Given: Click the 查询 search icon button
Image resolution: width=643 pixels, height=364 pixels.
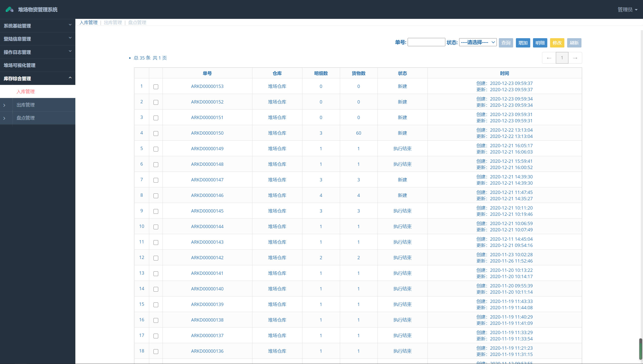Looking at the screenshot, I should pyautogui.click(x=506, y=43).
